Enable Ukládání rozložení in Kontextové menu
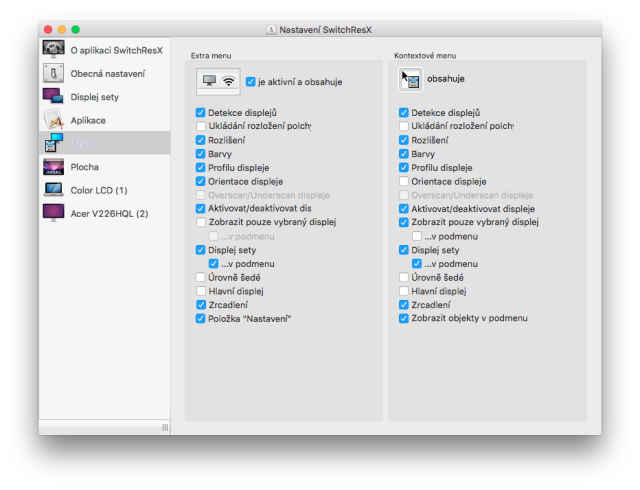Viewport: 640px width, 490px height. coord(404,126)
